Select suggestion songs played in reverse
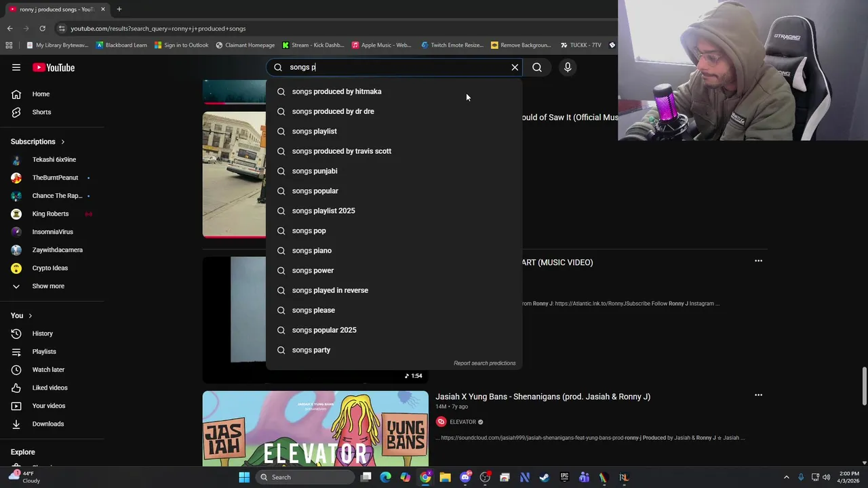Viewport: 868px width, 488px height. pyautogui.click(x=394, y=290)
